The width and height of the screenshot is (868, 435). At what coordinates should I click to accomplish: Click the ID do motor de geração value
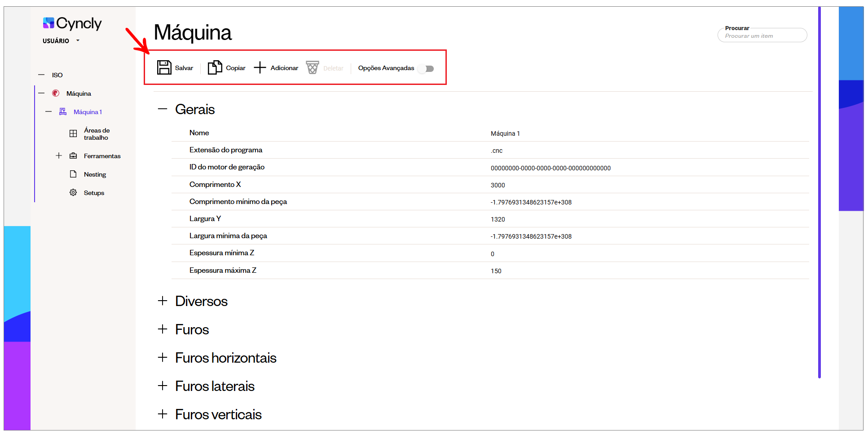[551, 168]
